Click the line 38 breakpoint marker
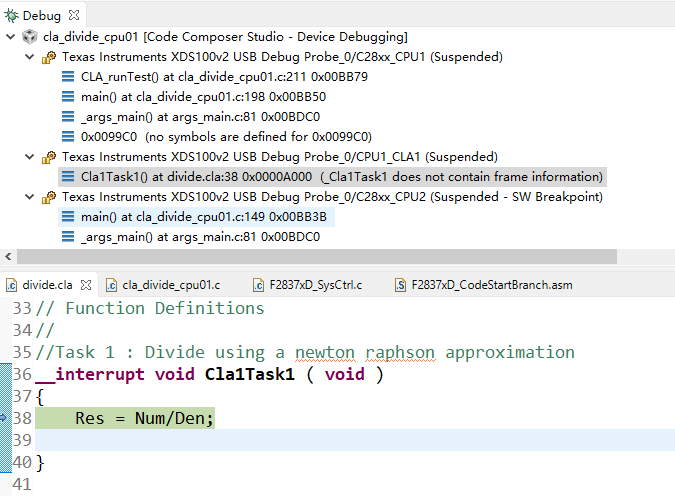Viewport: 675px width, 496px height. pos(4,418)
